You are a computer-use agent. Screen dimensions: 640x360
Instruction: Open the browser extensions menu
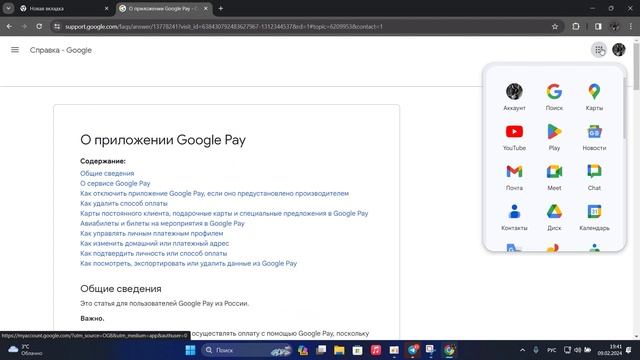click(x=576, y=27)
